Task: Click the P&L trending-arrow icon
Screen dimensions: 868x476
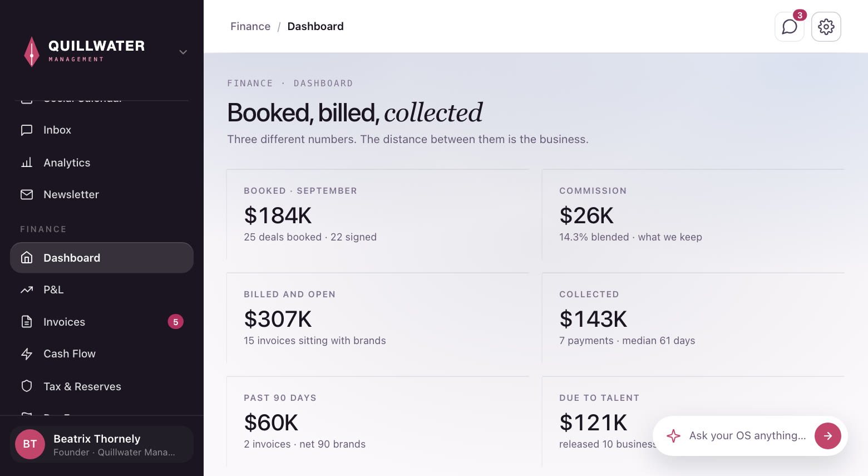Action: tap(27, 289)
